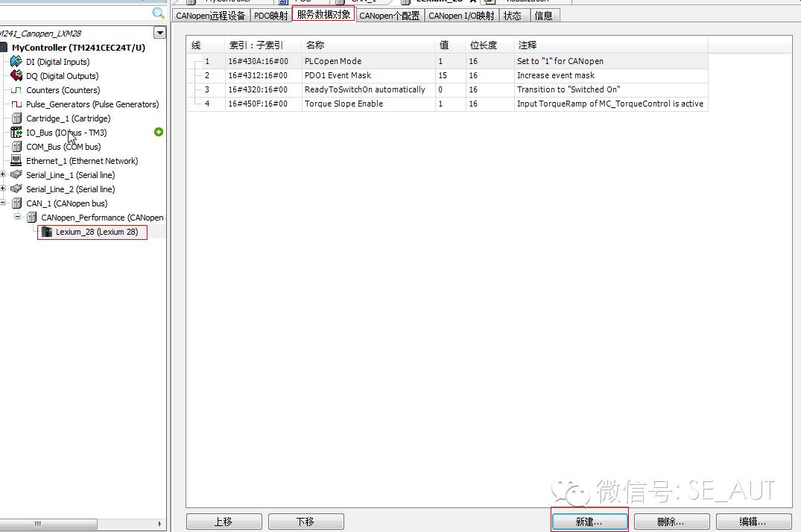
Task: Click line number 3 in the SDO table
Action: coord(207,89)
